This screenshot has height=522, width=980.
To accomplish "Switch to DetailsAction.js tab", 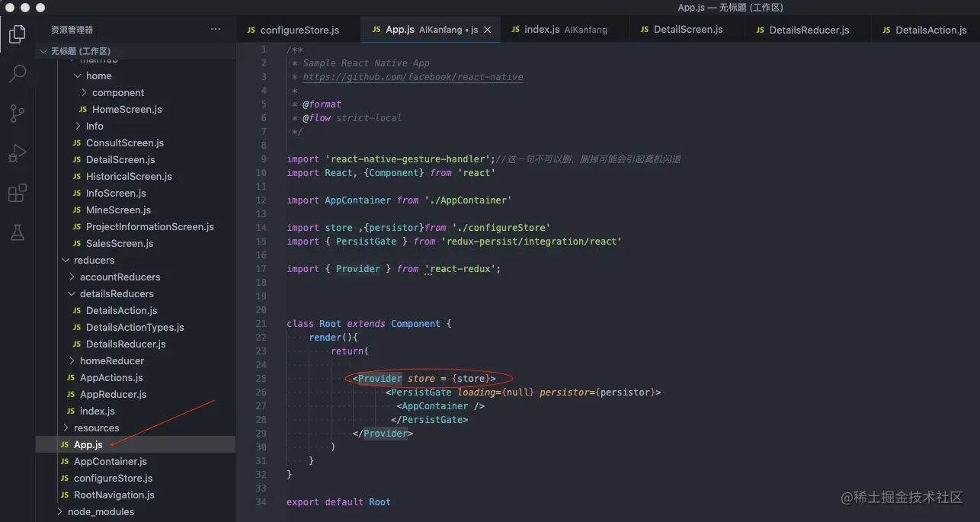I will point(924,30).
